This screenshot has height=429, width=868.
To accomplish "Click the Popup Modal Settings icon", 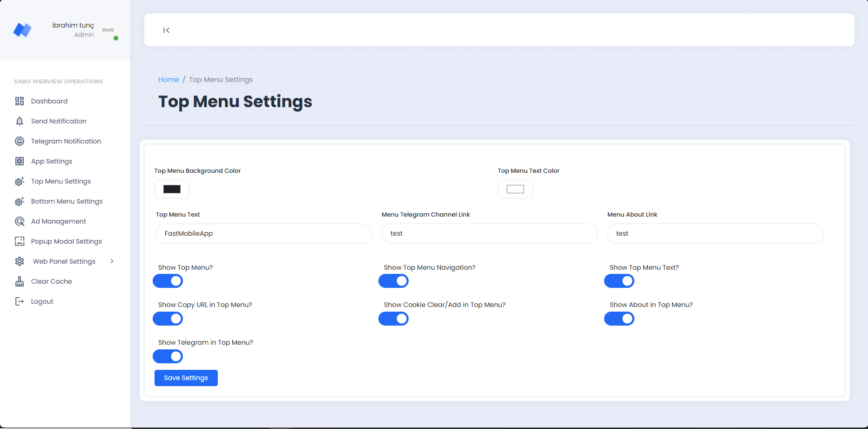I will pyautogui.click(x=19, y=241).
